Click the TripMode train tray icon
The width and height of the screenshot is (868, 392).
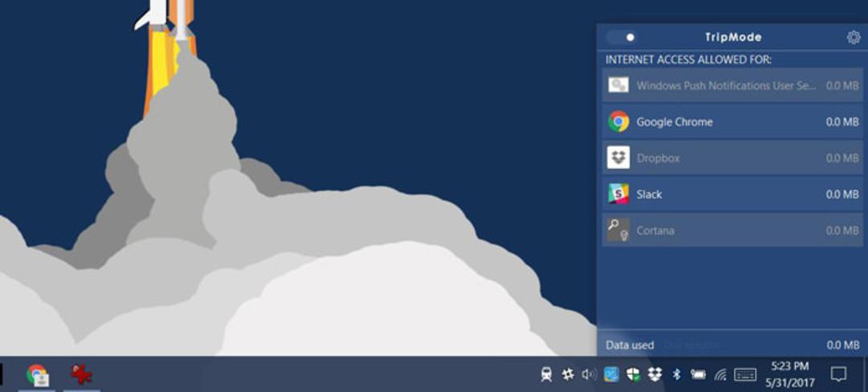547,374
